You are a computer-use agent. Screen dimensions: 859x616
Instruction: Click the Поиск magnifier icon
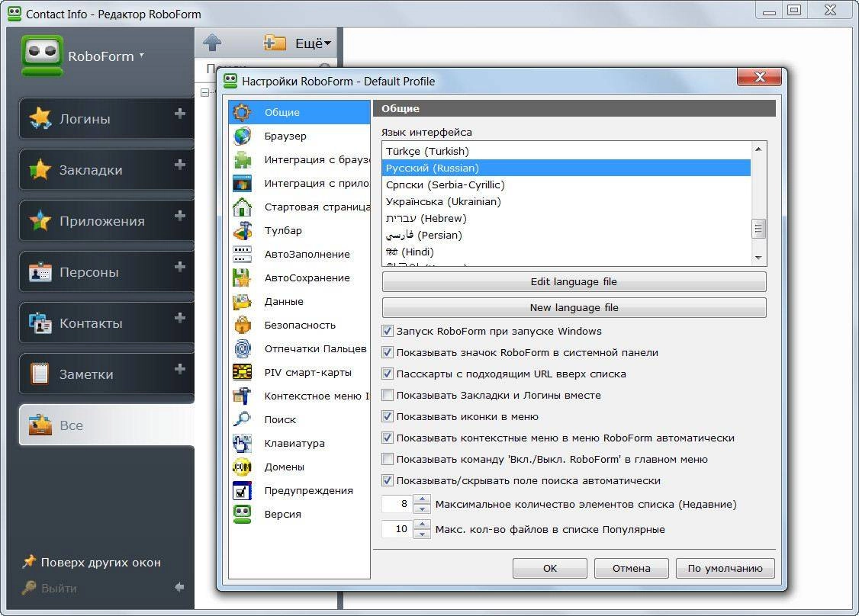[242, 419]
